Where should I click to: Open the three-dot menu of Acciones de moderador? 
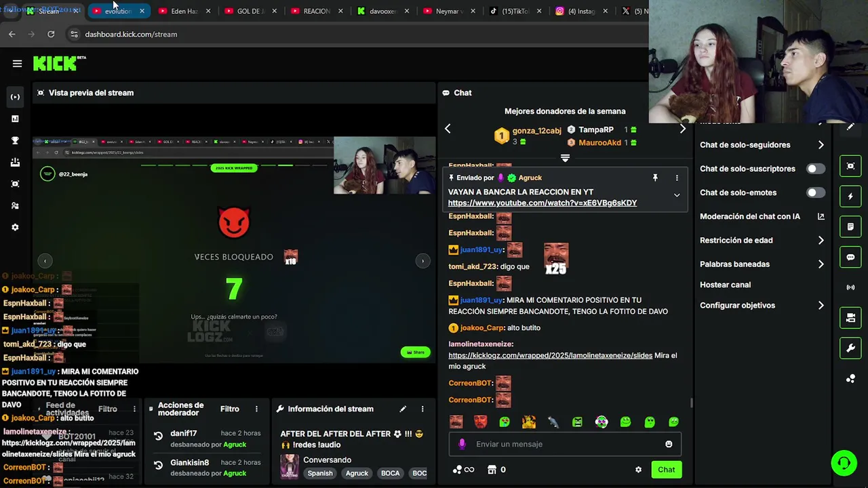256,409
